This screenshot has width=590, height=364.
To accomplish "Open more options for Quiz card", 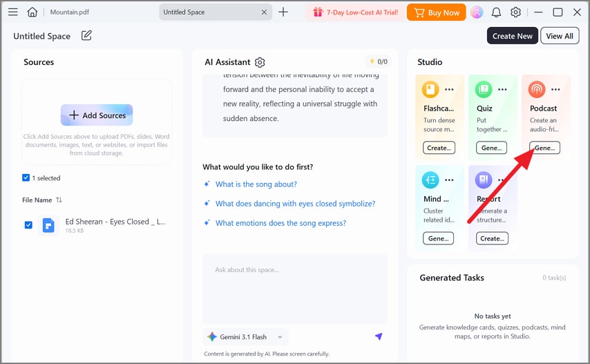I will [x=502, y=90].
